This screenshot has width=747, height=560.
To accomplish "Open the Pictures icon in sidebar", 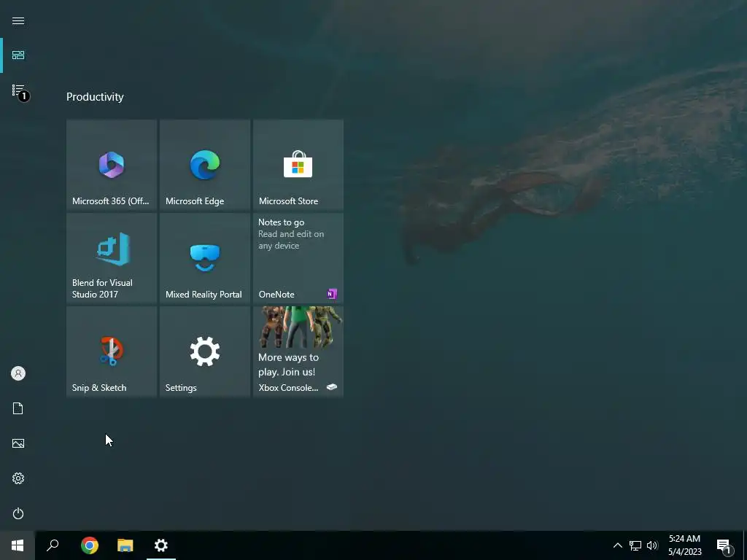I will pyautogui.click(x=18, y=443).
